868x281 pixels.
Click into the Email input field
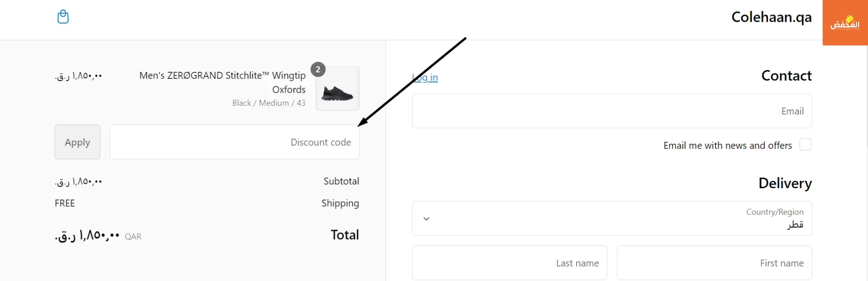point(612,111)
